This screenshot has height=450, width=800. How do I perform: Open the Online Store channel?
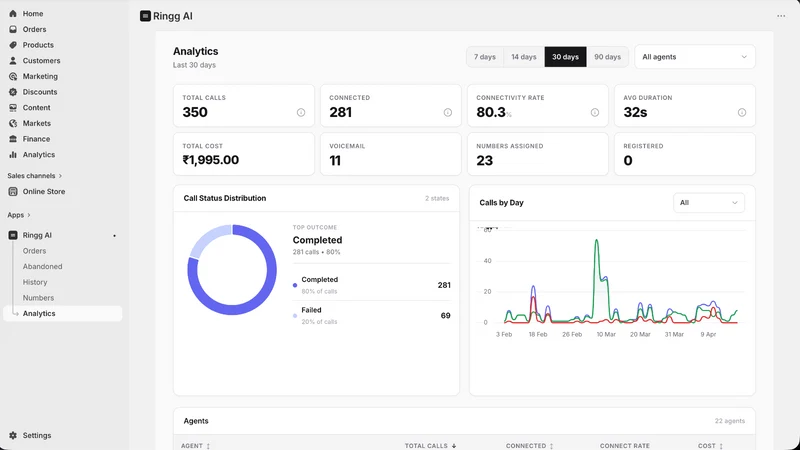click(x=44, y=192)
